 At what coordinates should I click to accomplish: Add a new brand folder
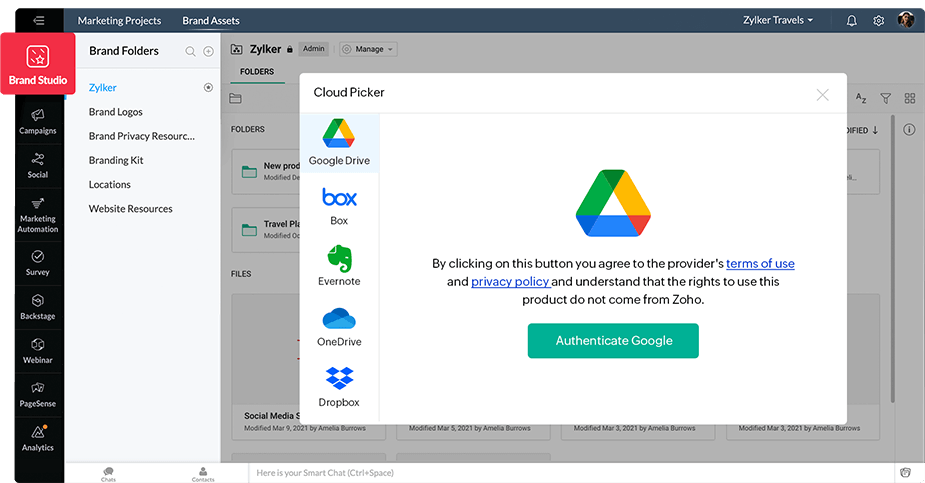208,51
